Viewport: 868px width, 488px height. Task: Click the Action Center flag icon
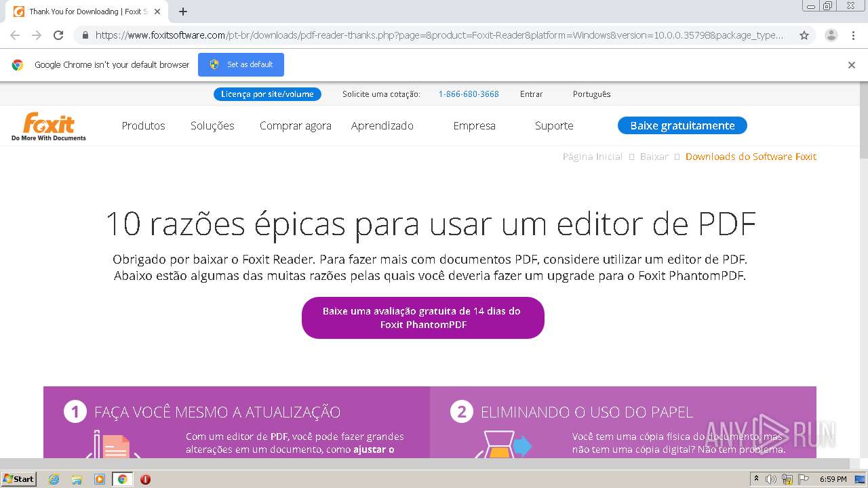point(804,479)
